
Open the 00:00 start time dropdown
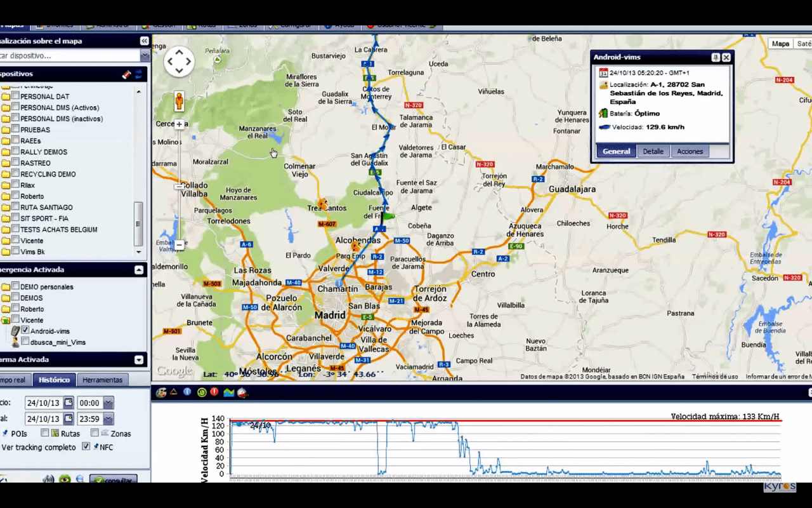click(x=108, y=403)
